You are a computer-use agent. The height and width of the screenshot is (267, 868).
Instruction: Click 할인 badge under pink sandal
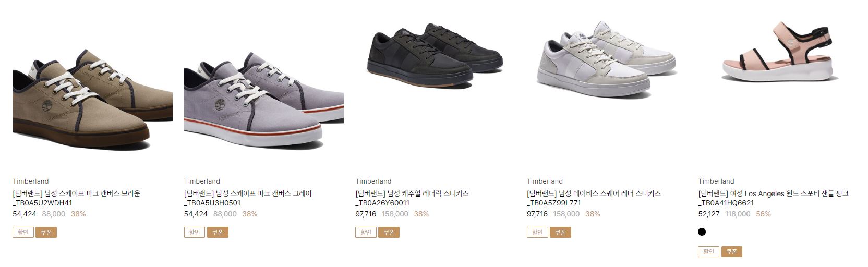(709, 252)
